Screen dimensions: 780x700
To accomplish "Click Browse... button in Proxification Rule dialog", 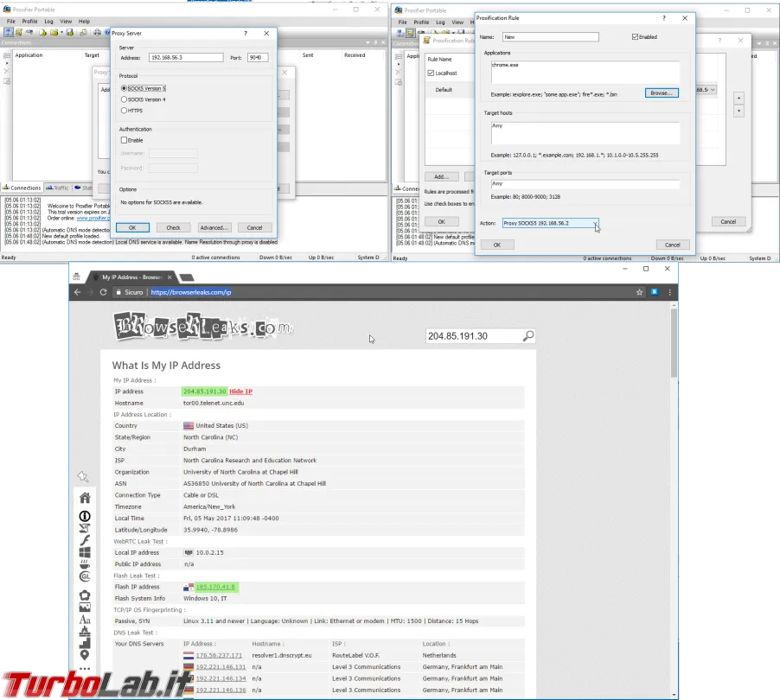I will [x=662, y=93].
